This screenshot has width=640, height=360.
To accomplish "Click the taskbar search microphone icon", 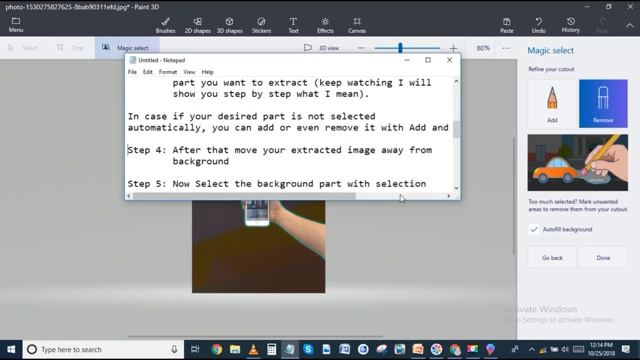I will (174, 349).
